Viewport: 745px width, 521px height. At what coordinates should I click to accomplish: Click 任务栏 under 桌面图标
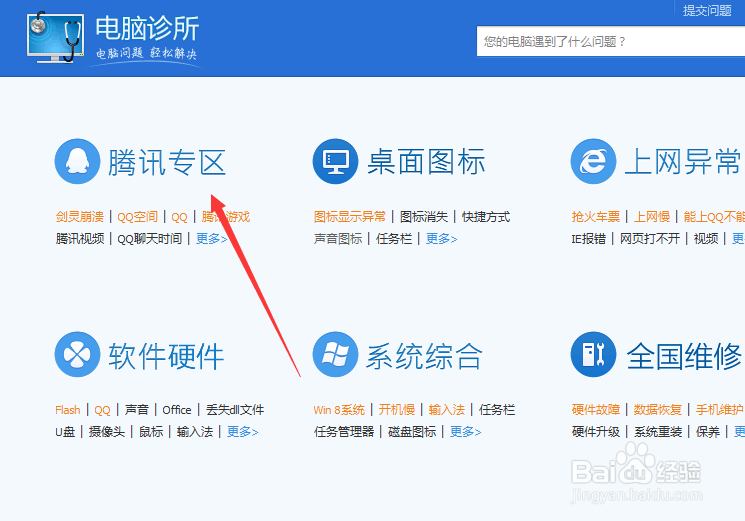tap(394, 238)
